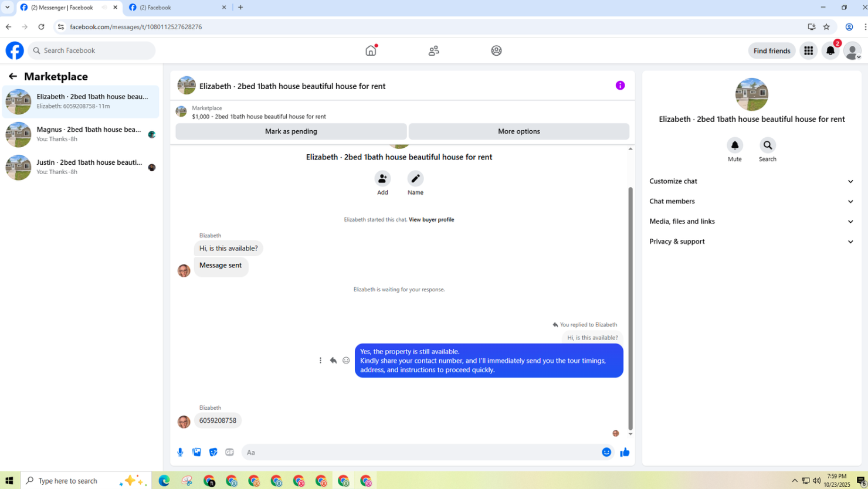Expand Chat members section
Viewport: 868px width, 489px height.
(751, 201)
